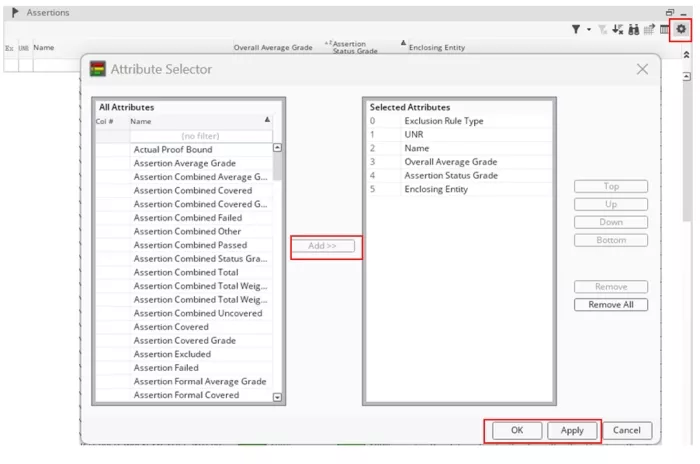Click the binoculars find icon
This screenshot has height=464, width=700.
point(633,30)
